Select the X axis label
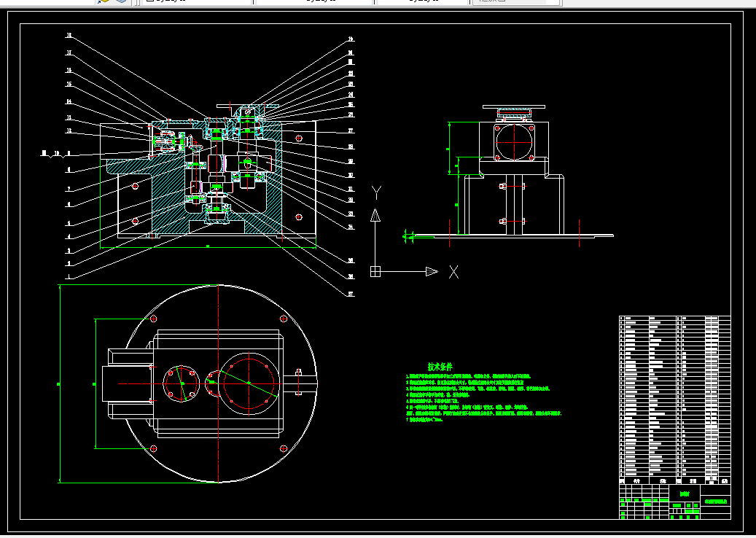Image resolution: width=756 pixels, height=538 pixels. tap(453, 272)
